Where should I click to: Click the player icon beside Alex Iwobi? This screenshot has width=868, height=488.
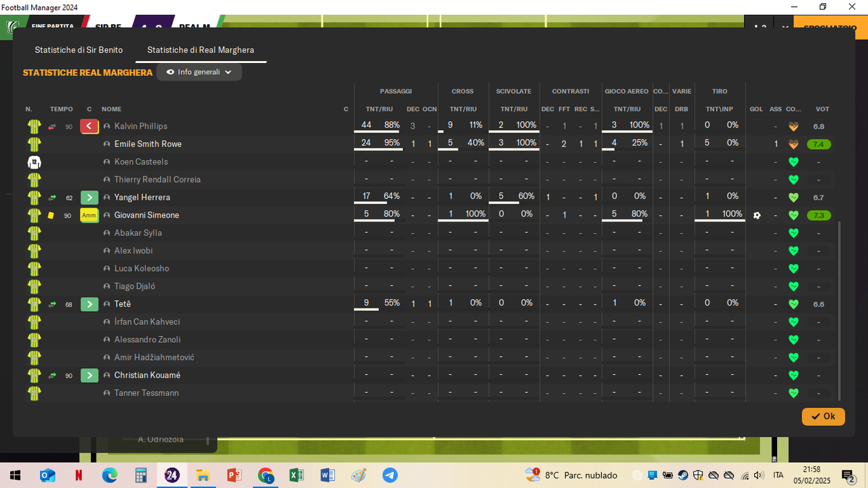(x=107, y=251)
